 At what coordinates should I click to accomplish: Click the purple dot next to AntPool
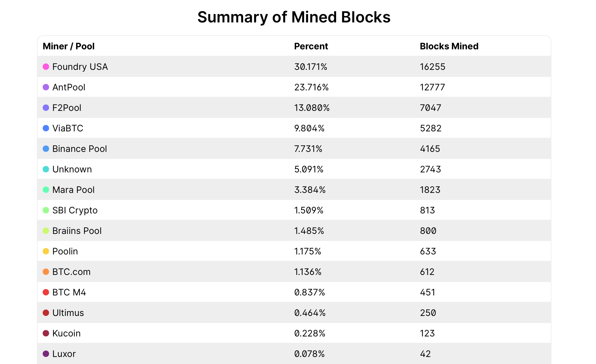tap(46, 87)
